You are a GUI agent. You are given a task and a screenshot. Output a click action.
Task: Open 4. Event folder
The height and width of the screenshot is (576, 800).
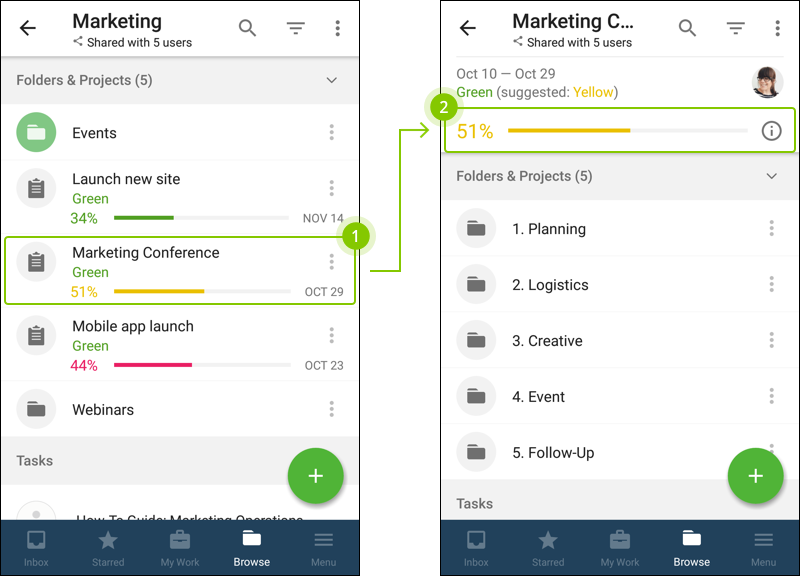[619, 396]
